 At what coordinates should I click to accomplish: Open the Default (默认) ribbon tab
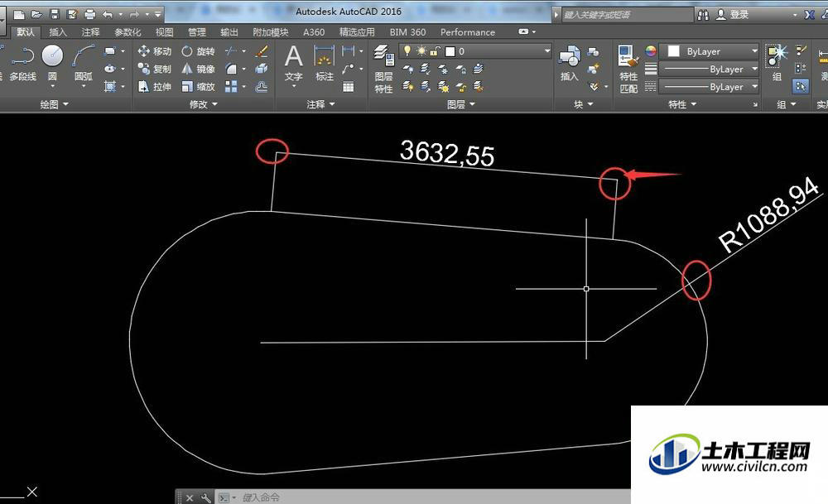(x=26, y=32)
